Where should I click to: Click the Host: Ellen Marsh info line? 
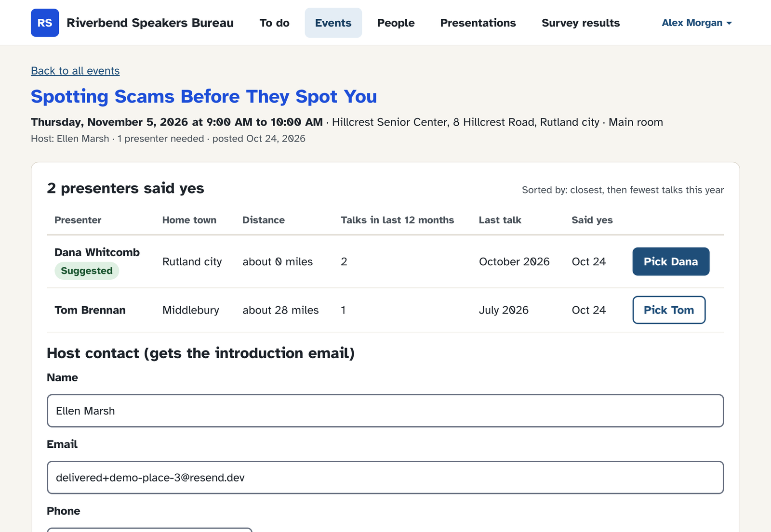tap(168, 139)
